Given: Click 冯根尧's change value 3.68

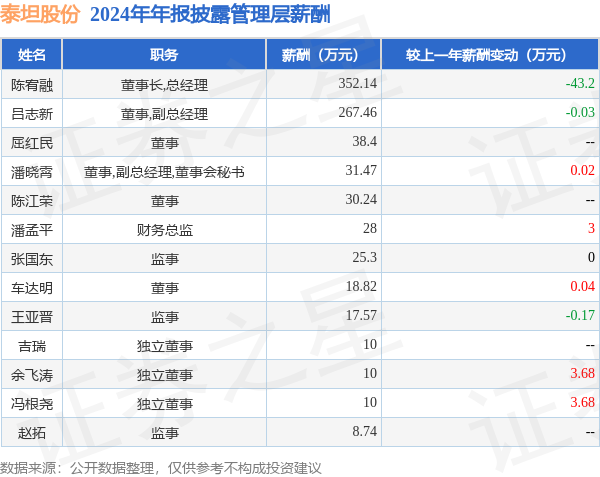Looking at the screenshot, I should pos(582,402).
